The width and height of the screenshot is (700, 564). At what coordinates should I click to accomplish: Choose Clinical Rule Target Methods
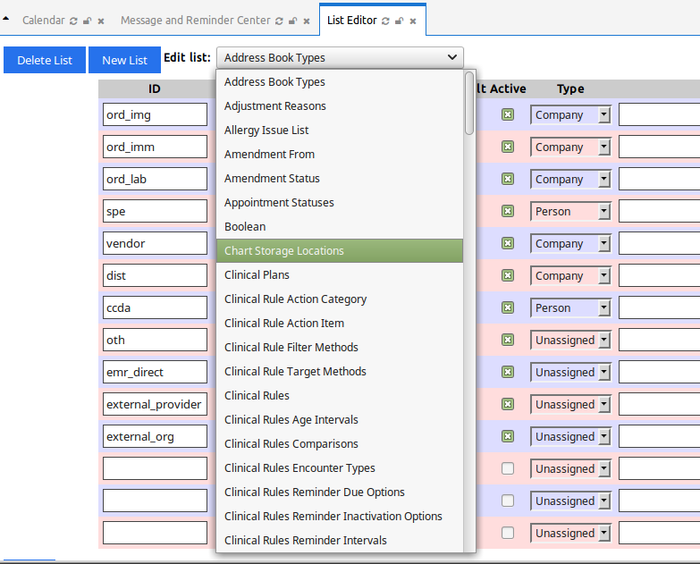(340, 371)
